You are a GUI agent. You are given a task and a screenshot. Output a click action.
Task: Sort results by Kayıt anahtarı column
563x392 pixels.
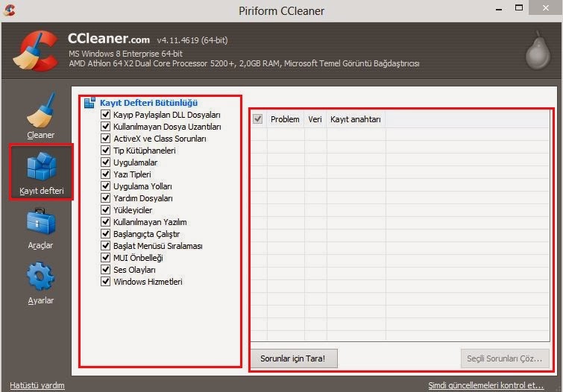tap(356, 119)
